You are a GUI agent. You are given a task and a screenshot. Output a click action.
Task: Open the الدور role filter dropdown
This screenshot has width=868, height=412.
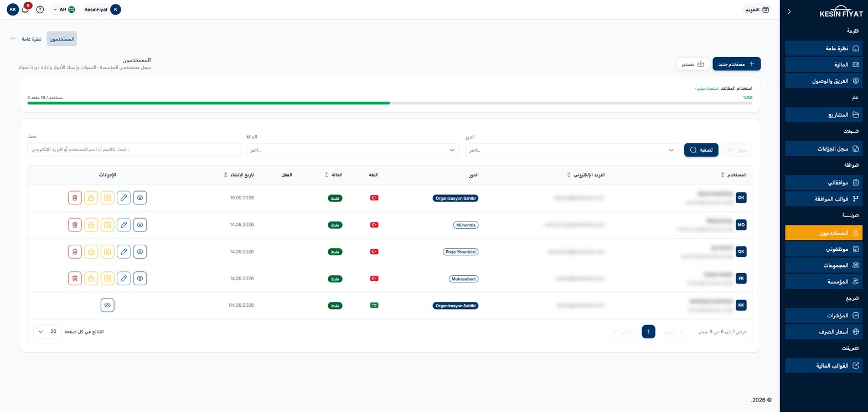click(x=572, y=150)
